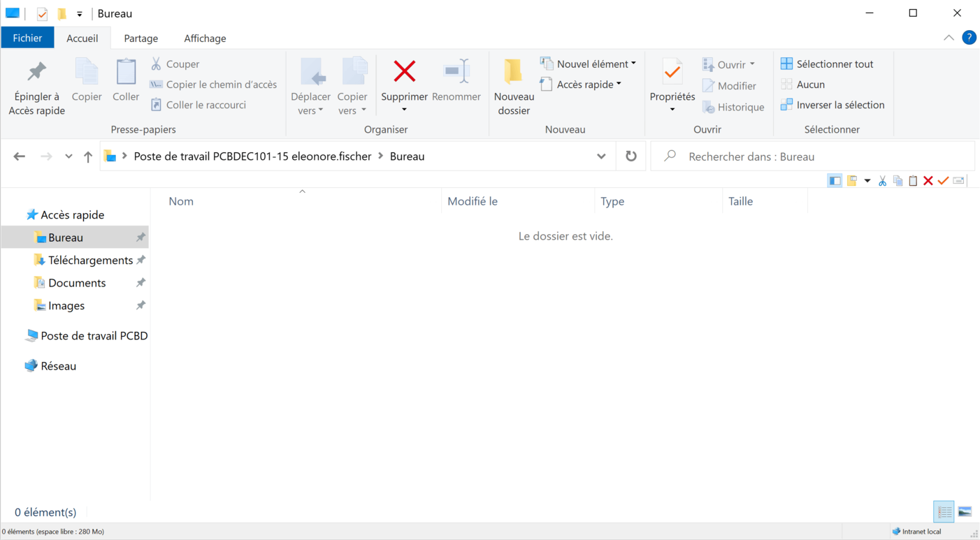Image resolution: width=980 pixels, height=540 pixels.
Task: Click the Nouveau dossier folder icon
Action: pos(514,72)
